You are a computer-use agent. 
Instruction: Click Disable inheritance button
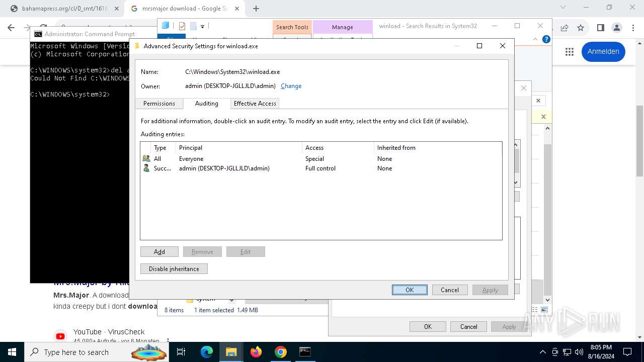point(174,269)
